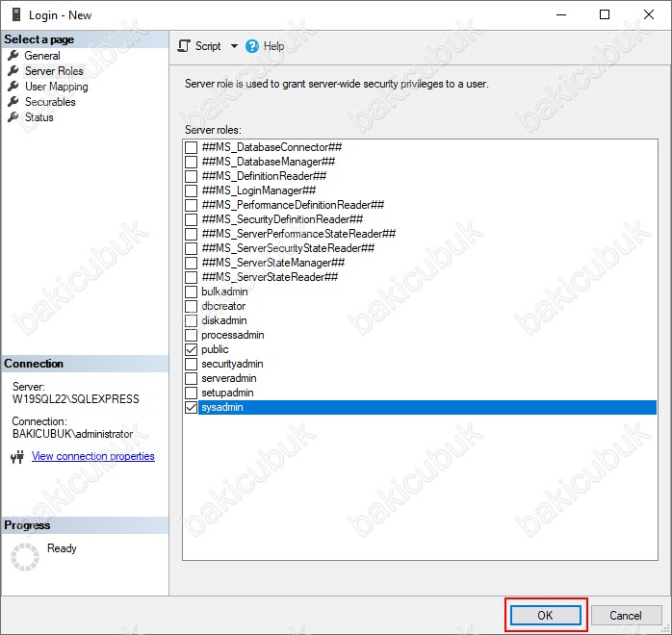The image size is (672, 635).
Task: Click the wrench icon beside User Mapping
Action: (13, 87)
